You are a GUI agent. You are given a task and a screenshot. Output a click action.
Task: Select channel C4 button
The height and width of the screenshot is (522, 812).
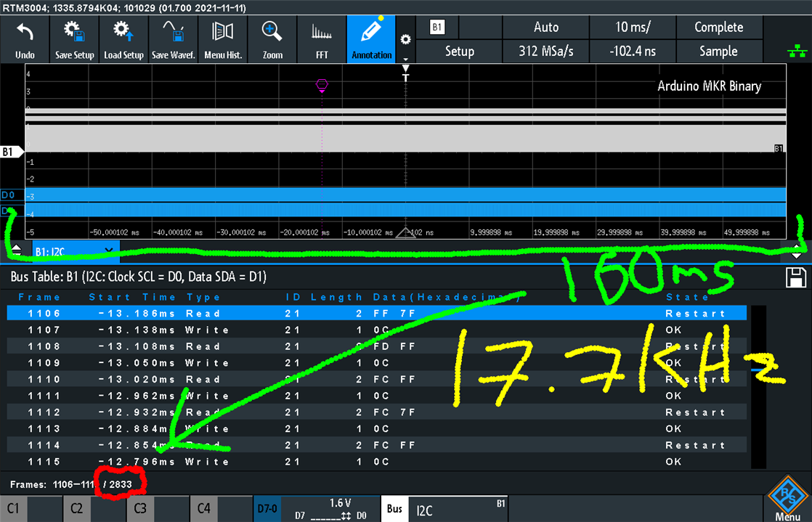[221, 508]
